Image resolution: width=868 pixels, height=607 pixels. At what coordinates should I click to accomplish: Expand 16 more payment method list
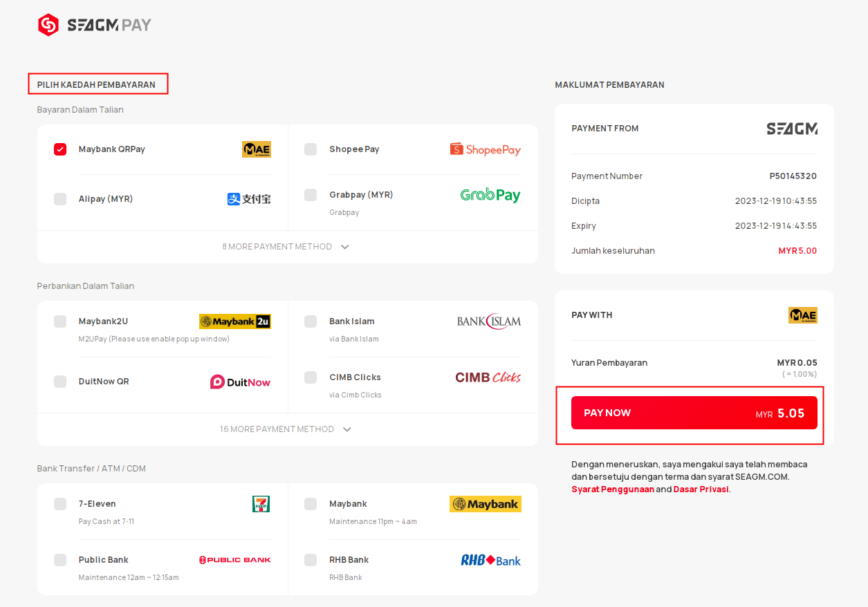coord(286,429)
